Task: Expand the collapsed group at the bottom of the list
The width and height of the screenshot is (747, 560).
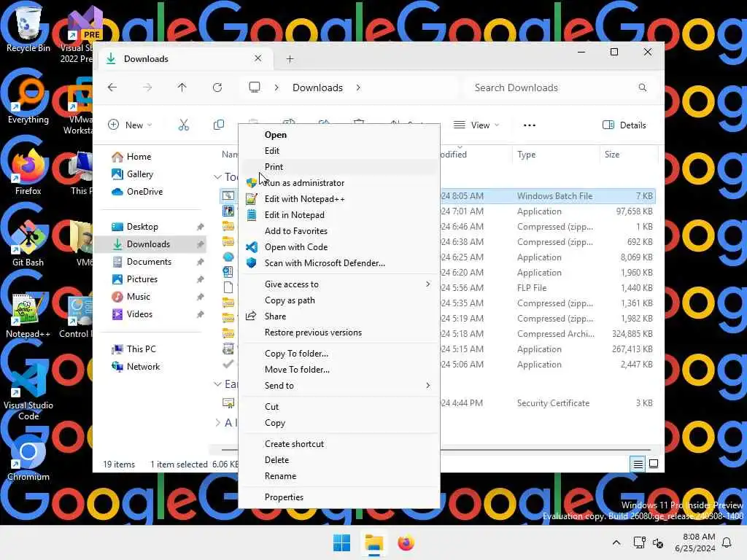Action: click(217, 422)
